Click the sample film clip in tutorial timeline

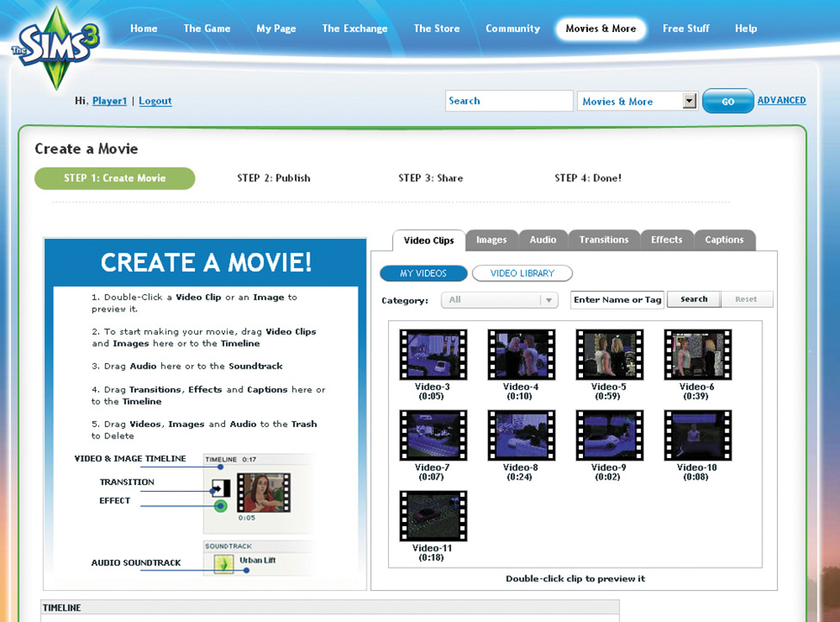pyautogui.click(x=264, y=493)
